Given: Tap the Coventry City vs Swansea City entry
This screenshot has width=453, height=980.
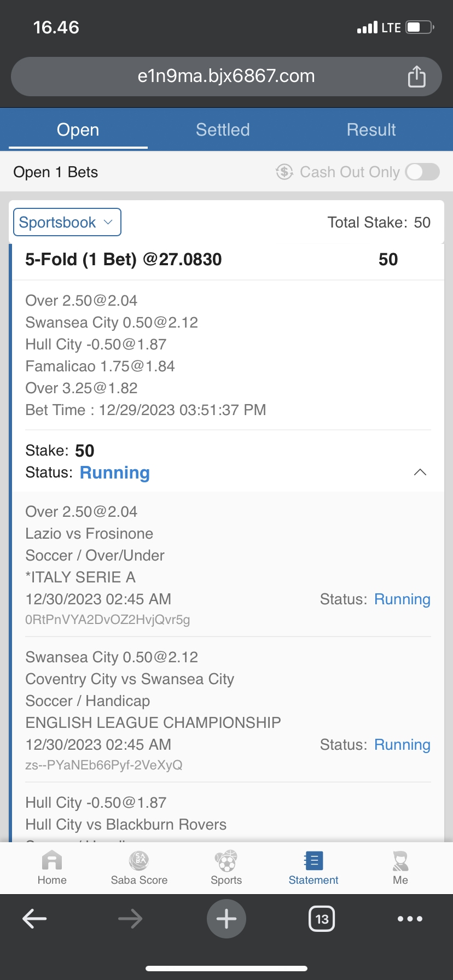Looking at the screenshot, I should (130, 679).
